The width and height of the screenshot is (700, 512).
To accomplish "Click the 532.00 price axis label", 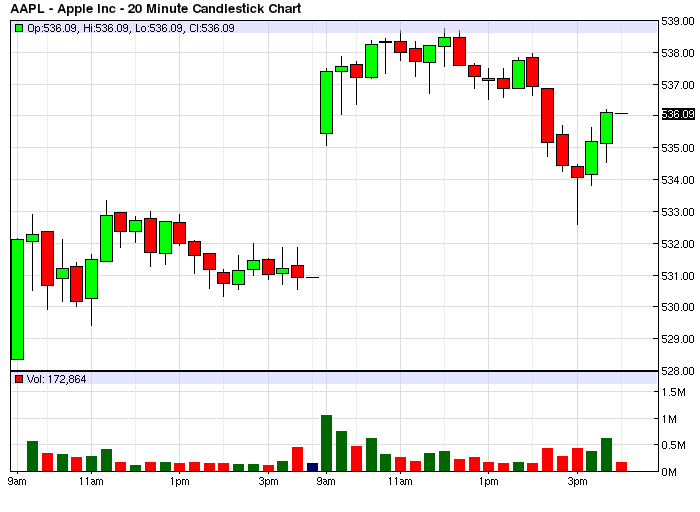I will (x=678, y=244).
